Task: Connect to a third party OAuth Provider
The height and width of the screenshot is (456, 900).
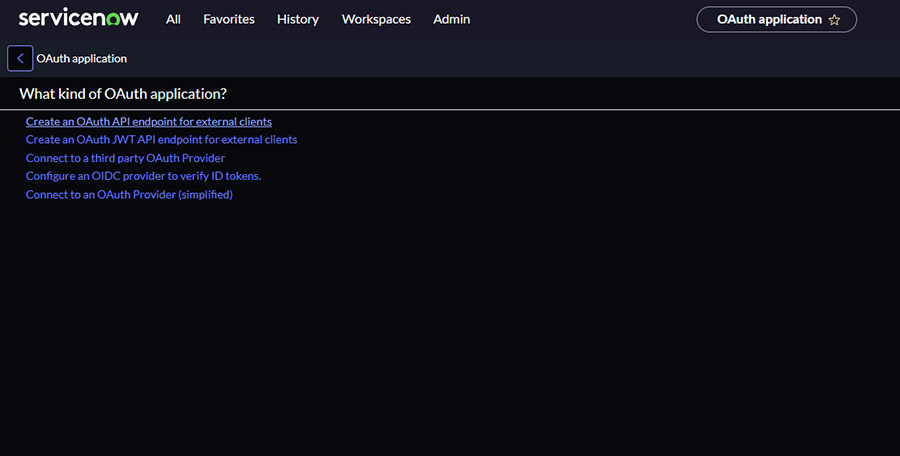Action: 125,158
